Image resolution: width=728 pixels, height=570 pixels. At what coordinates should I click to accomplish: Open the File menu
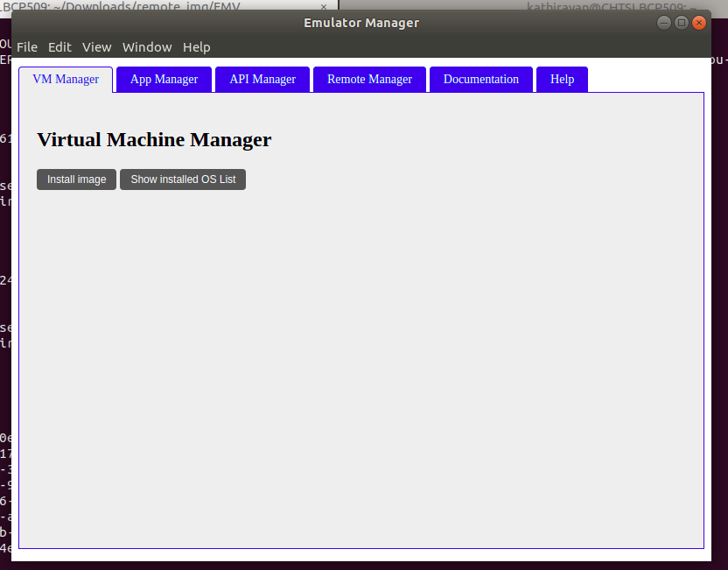tap(27, 47)
